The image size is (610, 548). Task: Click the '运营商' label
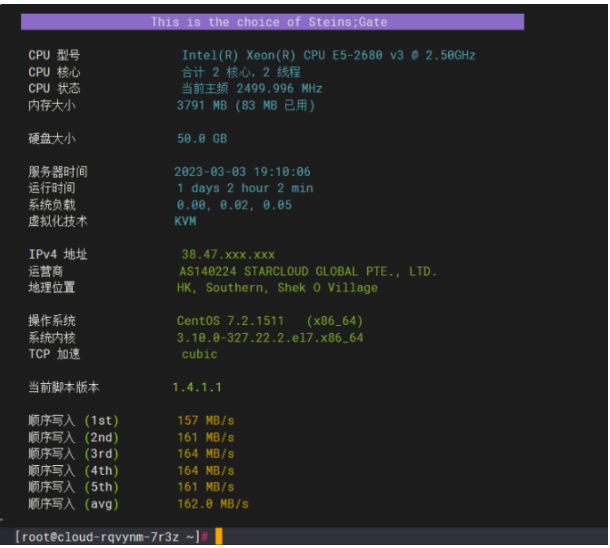[46, 271]
